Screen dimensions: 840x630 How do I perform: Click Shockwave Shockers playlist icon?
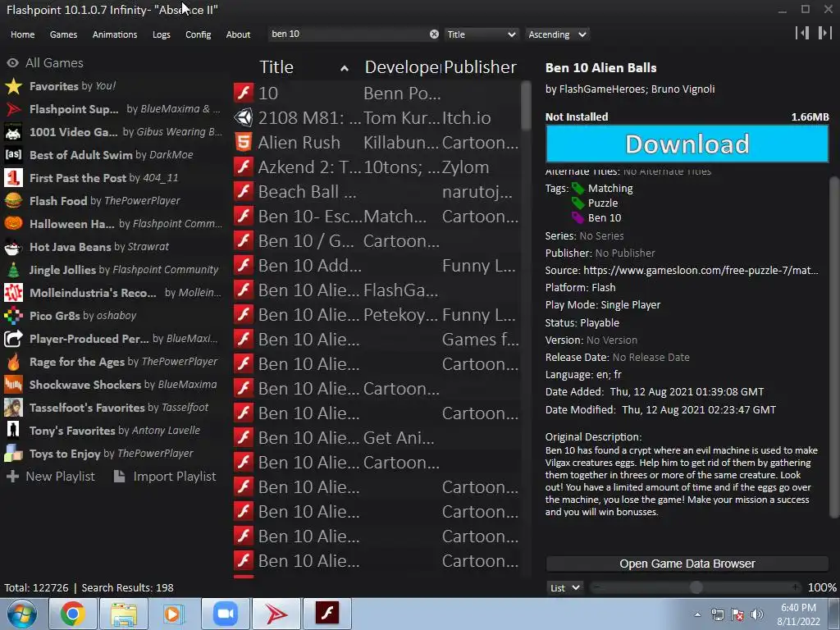[x=13, y=385]
